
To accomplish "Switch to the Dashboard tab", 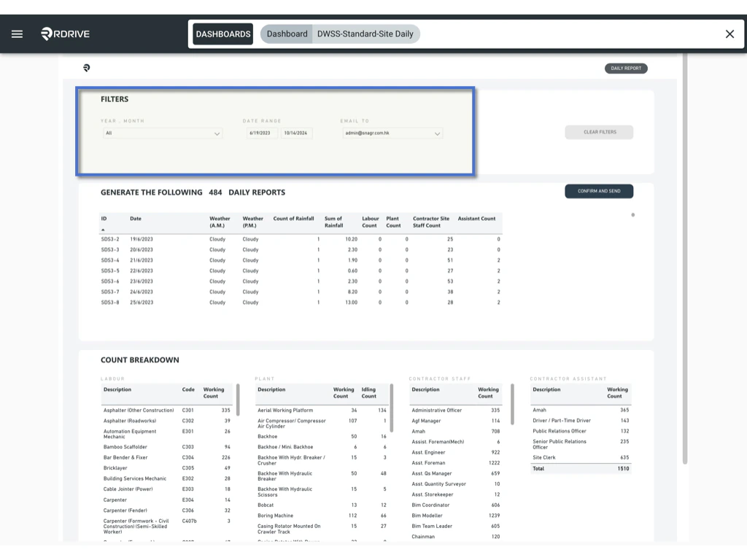I will pyautogui.click(x=286, y=34).
